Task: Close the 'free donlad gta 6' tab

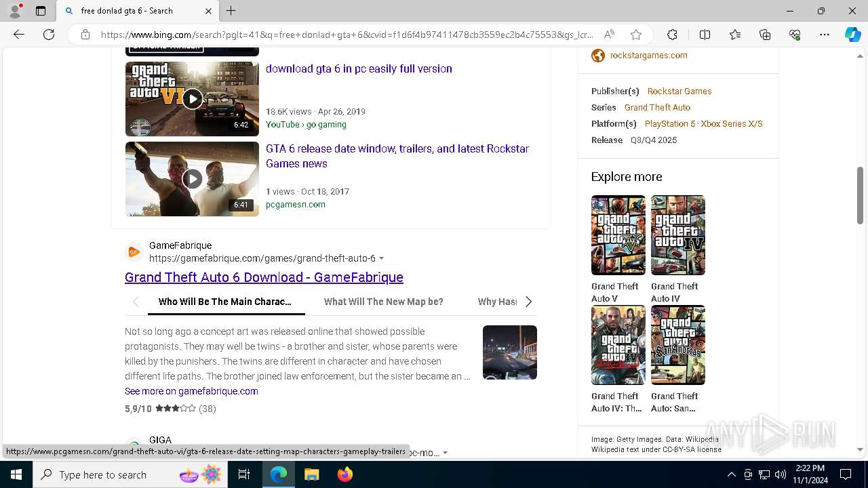Action: point(208,11)
